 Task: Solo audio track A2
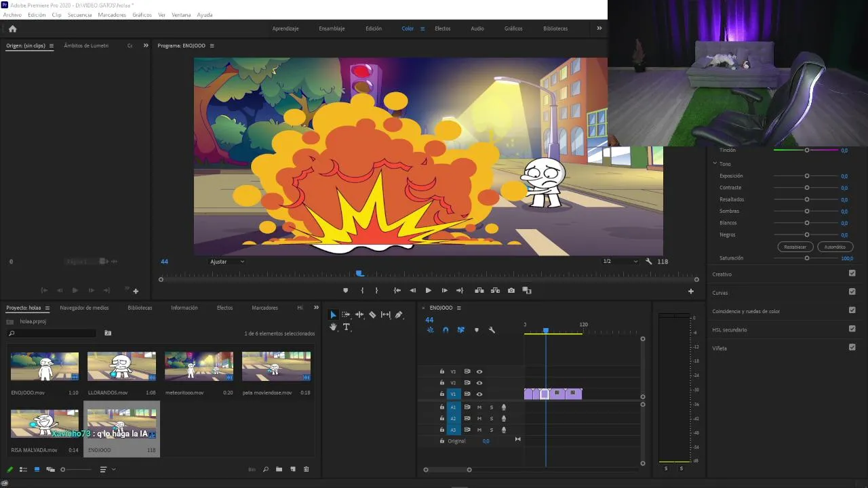(x=492, y=419)
